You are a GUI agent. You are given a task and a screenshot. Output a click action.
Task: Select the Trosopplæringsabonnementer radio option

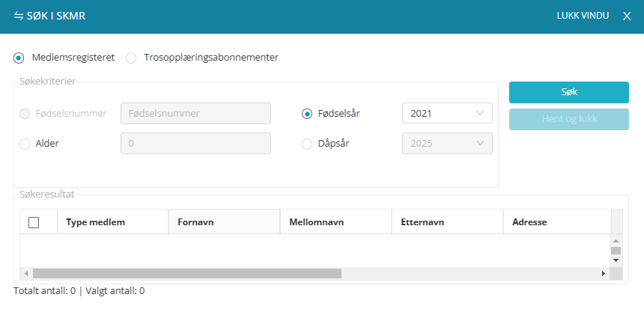pos(131,57)
